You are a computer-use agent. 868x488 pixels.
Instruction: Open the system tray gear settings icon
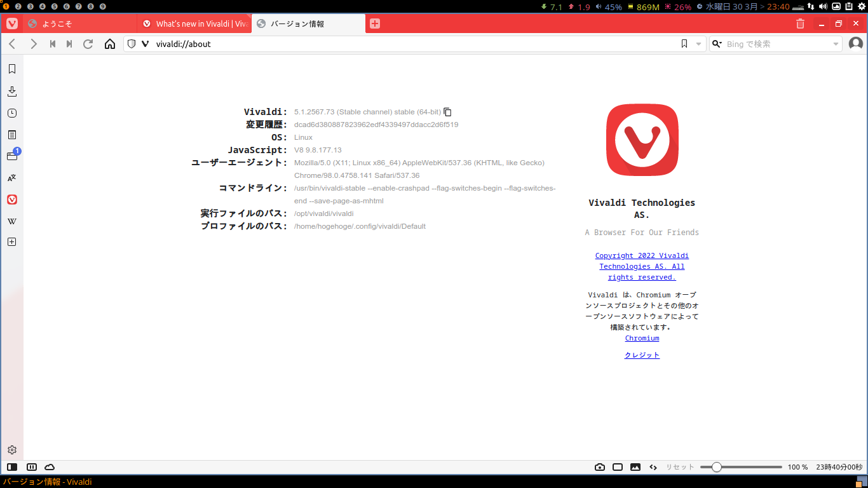(860, 6)
